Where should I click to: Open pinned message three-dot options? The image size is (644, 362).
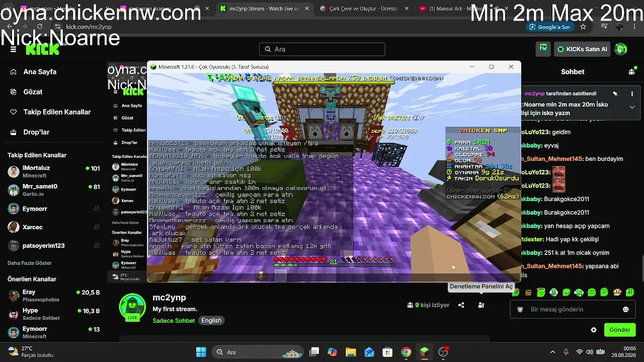(632, 94)
